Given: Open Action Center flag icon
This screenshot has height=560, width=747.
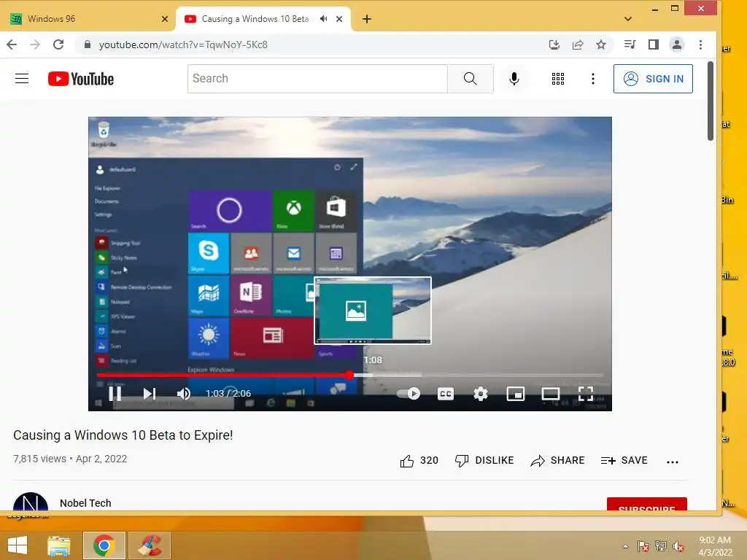Looking at the screenshot, I should 643,546.
